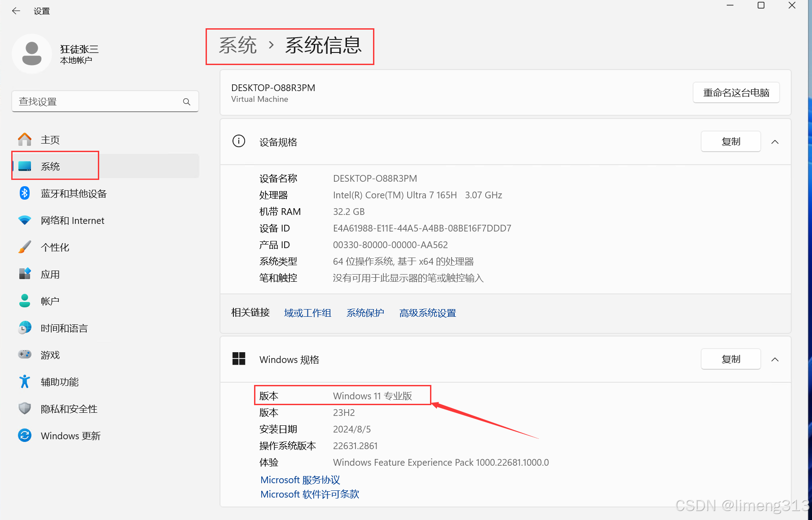Select the 系统 monitor icon
Image resolution: width=812 pixels, height=520 pixels.
tap(25, 166)
